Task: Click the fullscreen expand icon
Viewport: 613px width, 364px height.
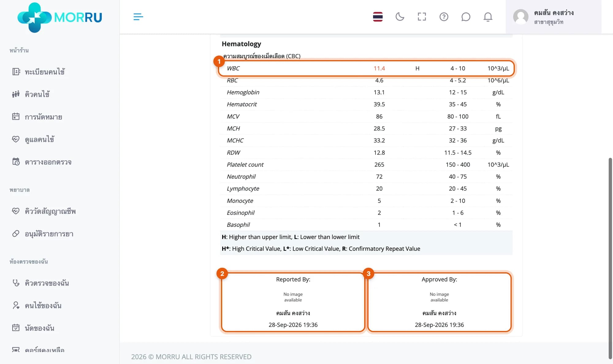Action: (422, 17)
